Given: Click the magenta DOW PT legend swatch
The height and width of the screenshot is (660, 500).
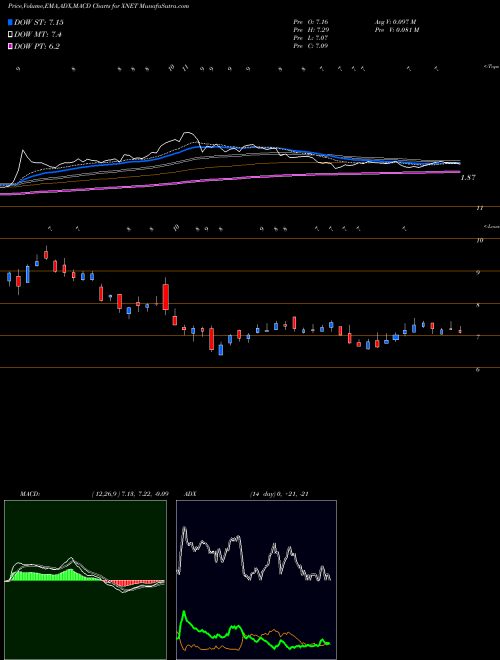Looking at the screenshot, I should click(x=10, y=46).
